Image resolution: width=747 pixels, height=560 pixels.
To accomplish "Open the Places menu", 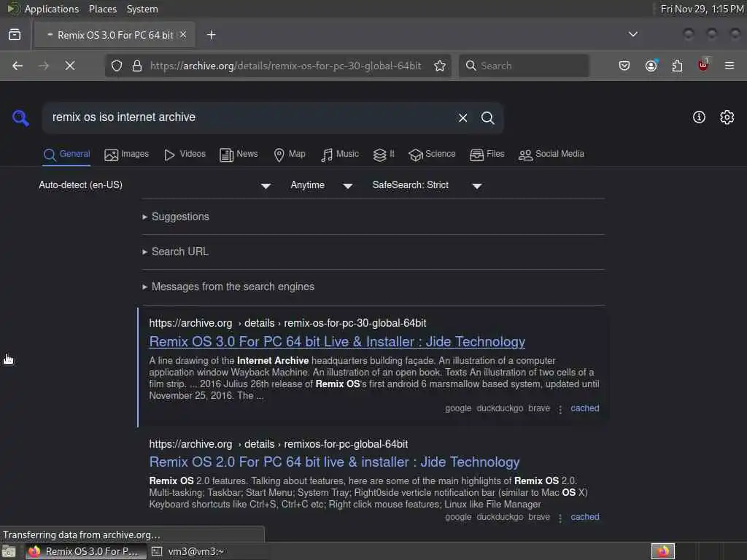I will coord(102,9).
